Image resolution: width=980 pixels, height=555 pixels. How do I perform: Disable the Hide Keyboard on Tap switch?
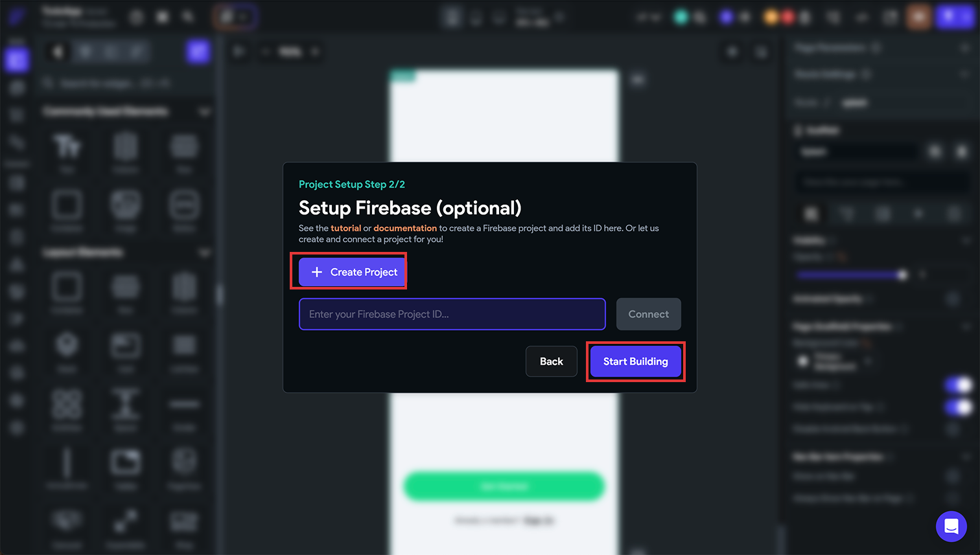[x=958, y=407]
